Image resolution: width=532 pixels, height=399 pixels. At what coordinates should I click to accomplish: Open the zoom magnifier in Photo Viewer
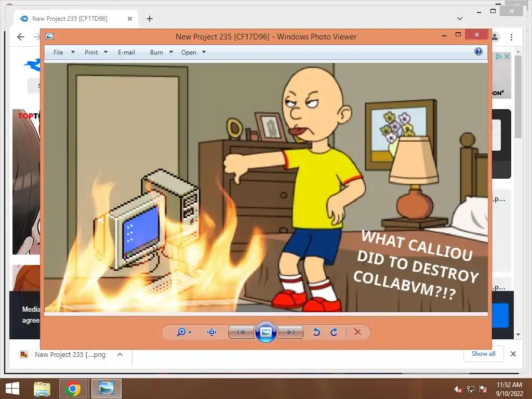pos(181,332)
